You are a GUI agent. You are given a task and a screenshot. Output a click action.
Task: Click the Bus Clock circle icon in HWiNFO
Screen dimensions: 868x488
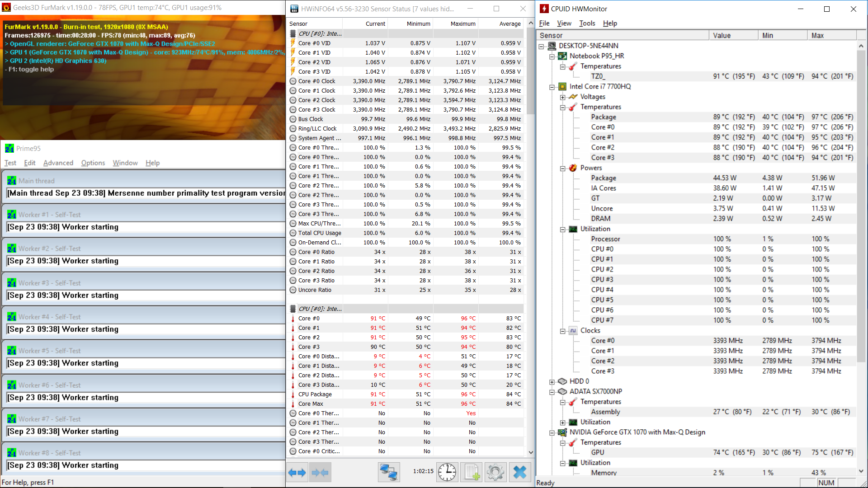click(293, 119)
